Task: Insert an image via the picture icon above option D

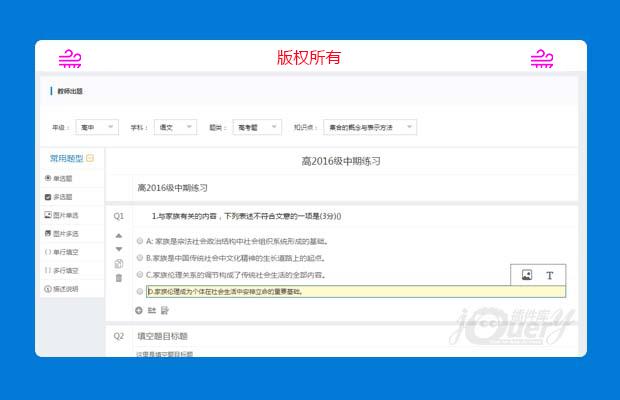Action: tap(527, 275)
